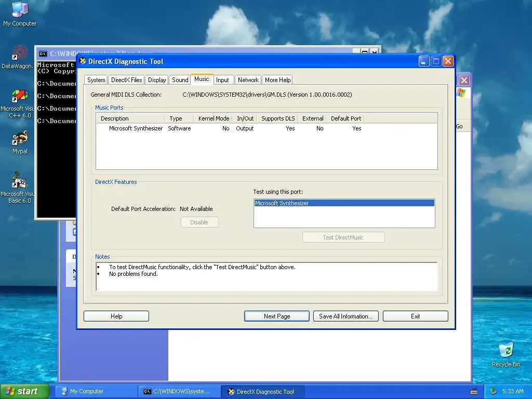Click the keyboard icon in taskbar
The image size is (532, 399).
click(x=474, y=392)
